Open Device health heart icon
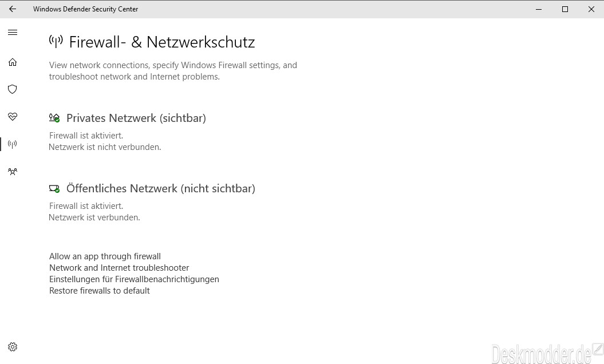The height and width of the screenshot is (364, 604). 13,117
